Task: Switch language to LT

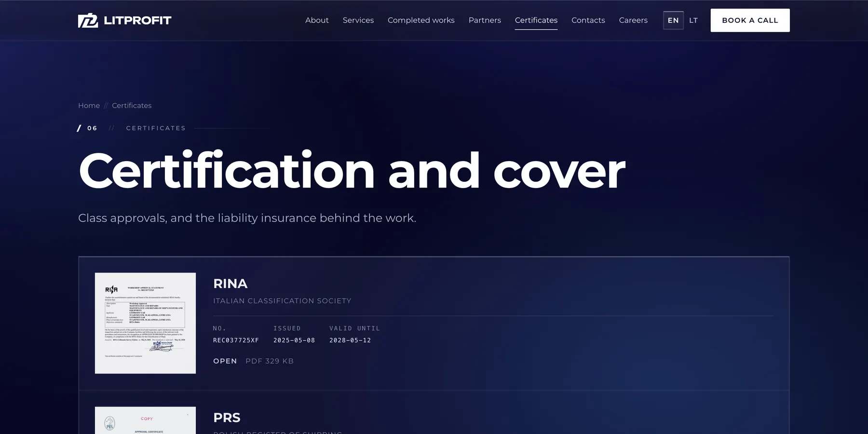Action: click(693, 20)
